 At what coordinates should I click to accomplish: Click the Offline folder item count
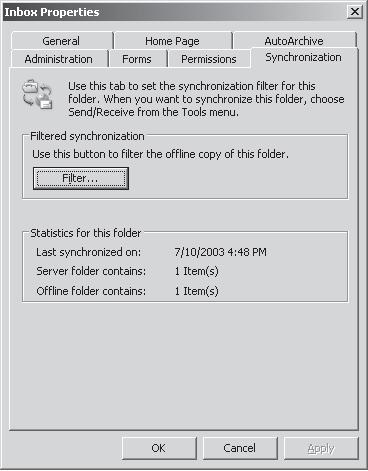[x=197, y=291]
